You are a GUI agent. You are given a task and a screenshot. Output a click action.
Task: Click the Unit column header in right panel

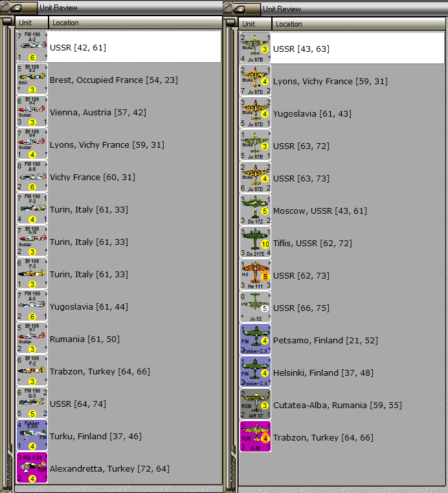[x=256, y=24]
